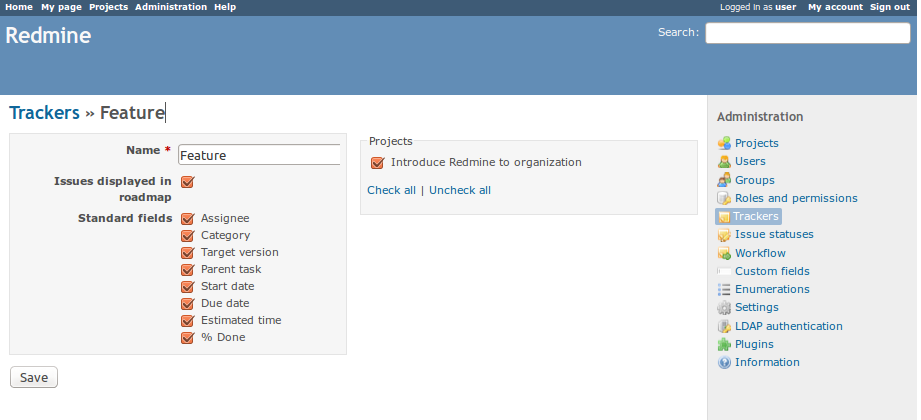Click the Groups icon in sidebar
921x420 pixels.
coord(724,180)
